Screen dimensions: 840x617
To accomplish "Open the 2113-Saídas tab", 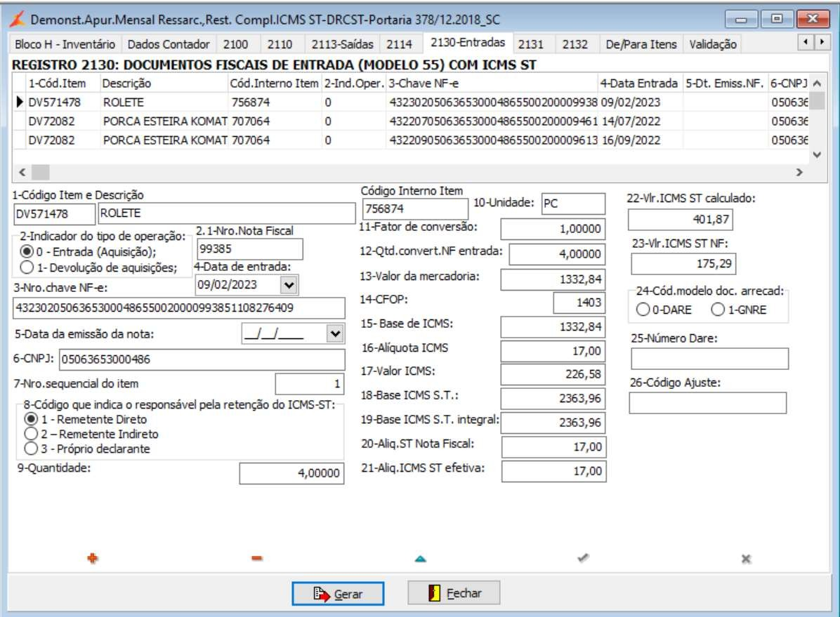I will 342,44.
